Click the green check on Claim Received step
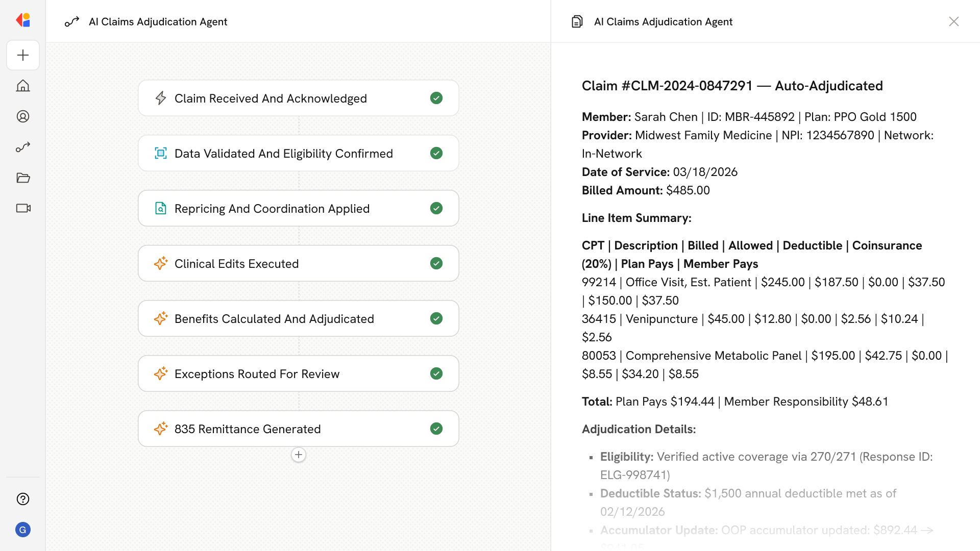The width and height of the screenshot is (980, 551). [436, 98]
